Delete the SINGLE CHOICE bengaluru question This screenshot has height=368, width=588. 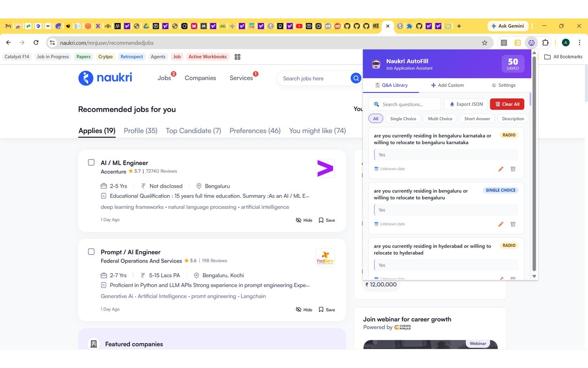(x=513, y=224)
